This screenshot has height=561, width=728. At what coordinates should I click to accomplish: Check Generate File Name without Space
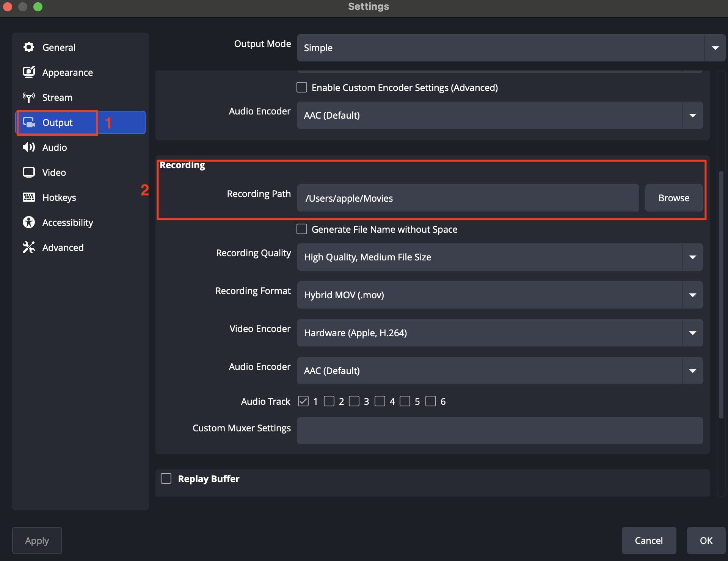(302, 229)
